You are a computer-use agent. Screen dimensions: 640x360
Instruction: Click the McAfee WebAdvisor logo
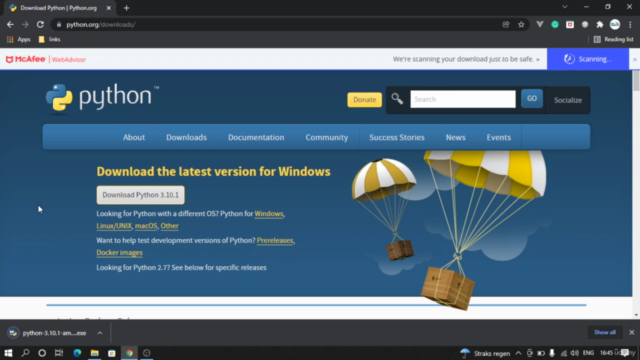coord(46,60)
